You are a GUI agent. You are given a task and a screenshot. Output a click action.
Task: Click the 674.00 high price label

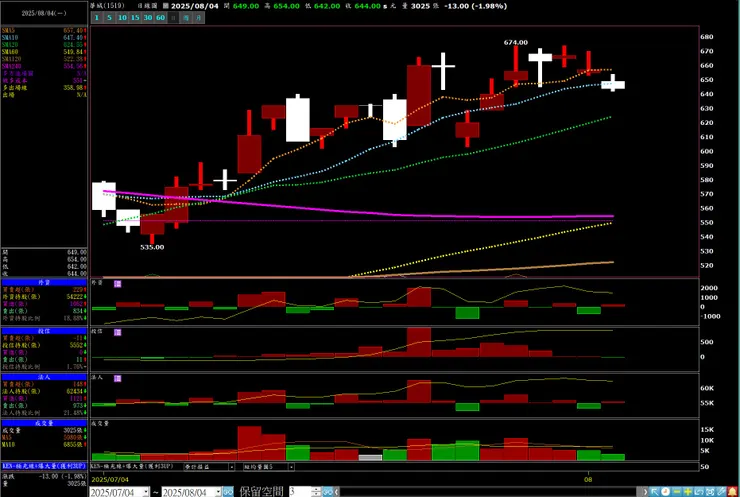(515, 42)
